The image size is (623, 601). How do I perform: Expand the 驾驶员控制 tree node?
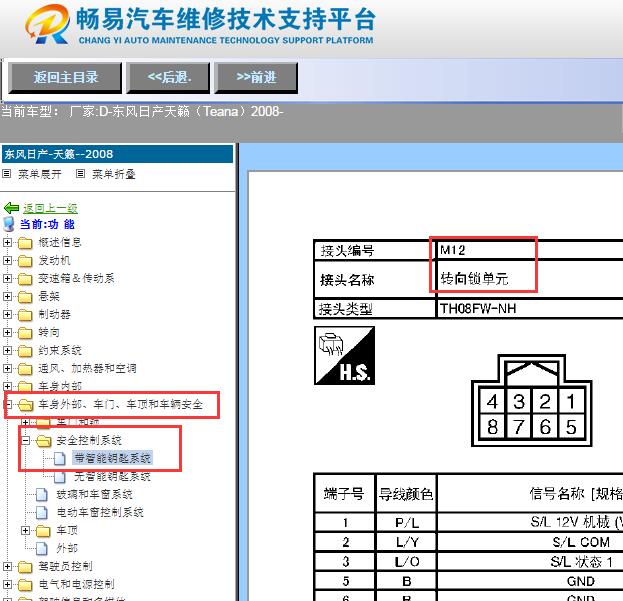click(7, 566)
